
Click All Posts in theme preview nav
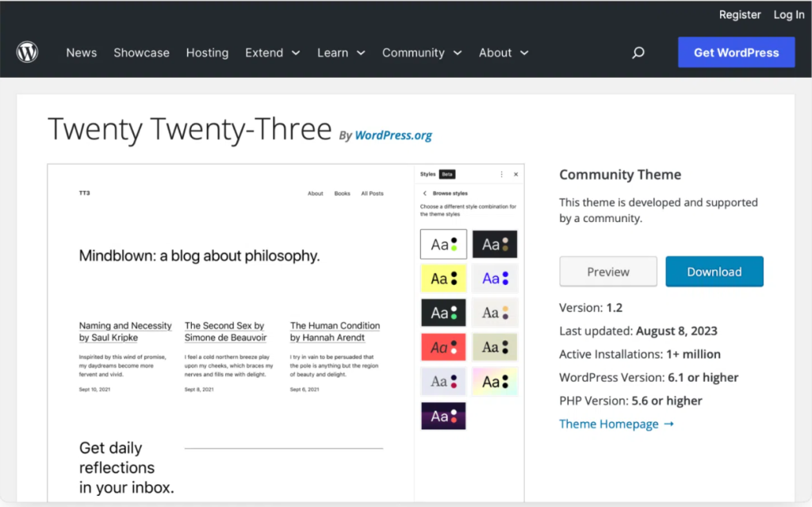point(373,194)
